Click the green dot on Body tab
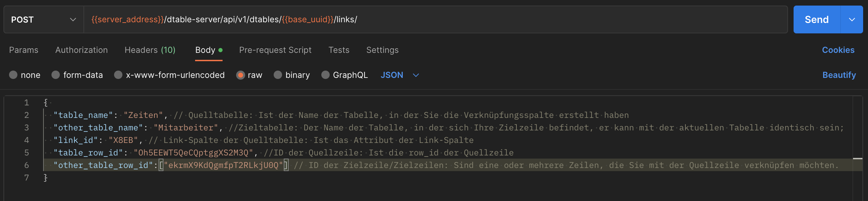This screenshot has width=868, height=201. point(220,50)
